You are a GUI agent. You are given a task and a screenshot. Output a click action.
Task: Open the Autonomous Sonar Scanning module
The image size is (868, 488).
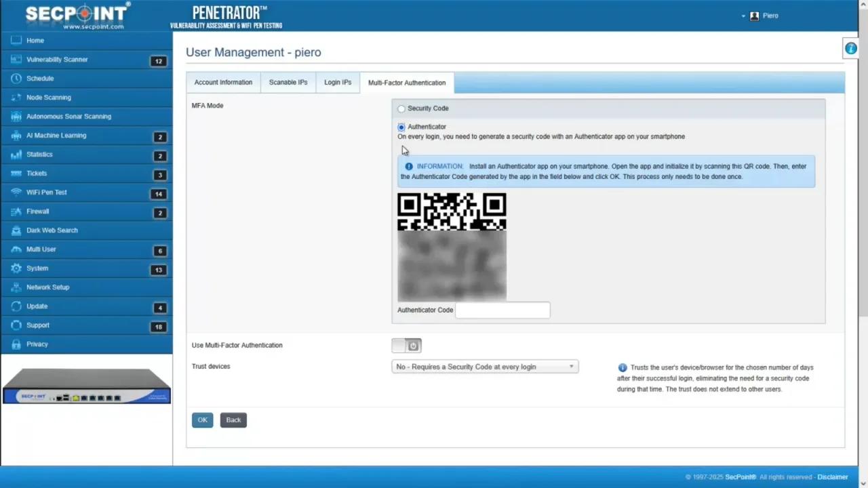[68, 116]
